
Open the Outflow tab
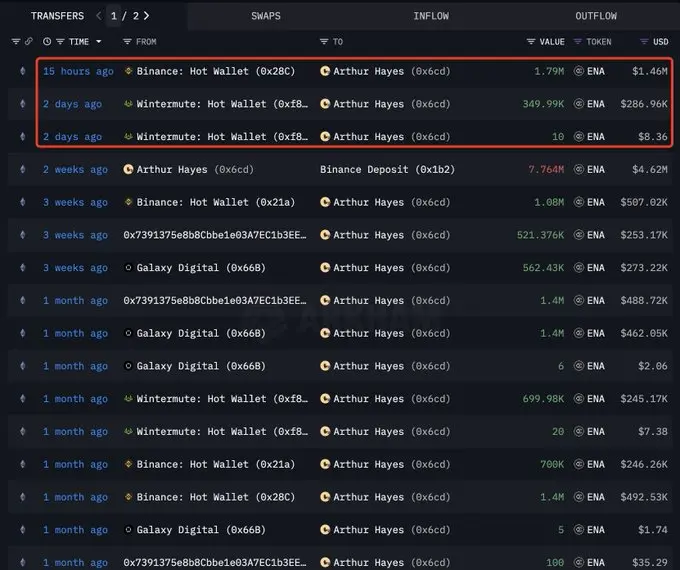click(x=595, y=16)
